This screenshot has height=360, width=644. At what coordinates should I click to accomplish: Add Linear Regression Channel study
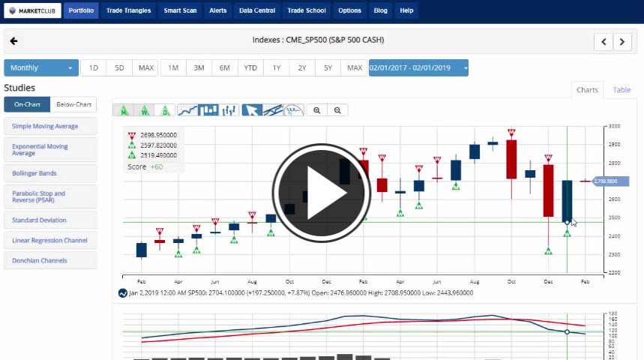50,240
